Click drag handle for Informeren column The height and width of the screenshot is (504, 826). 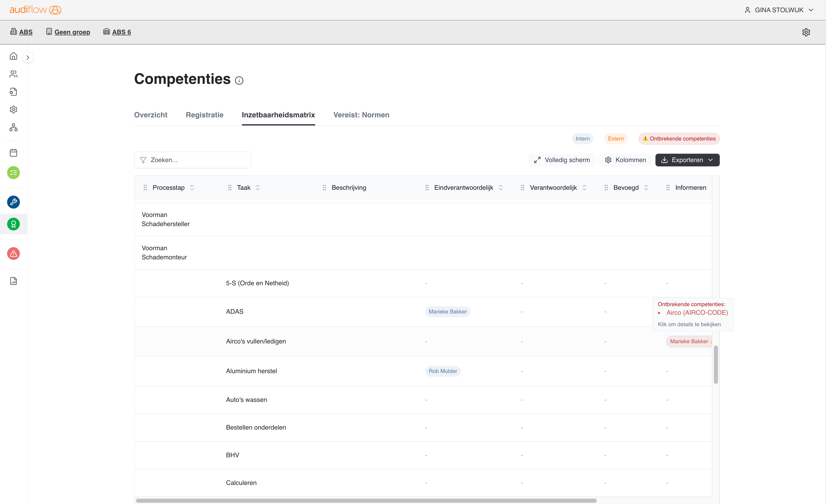click(668, 188)
